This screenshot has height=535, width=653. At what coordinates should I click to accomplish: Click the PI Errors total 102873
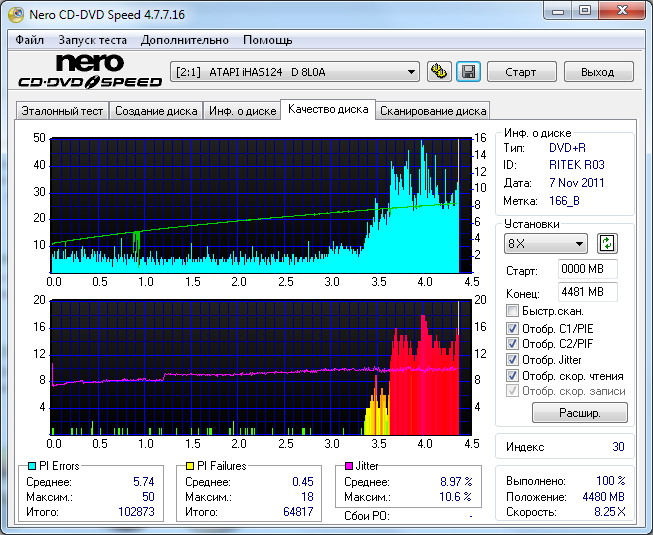click(x=136, y=511)
